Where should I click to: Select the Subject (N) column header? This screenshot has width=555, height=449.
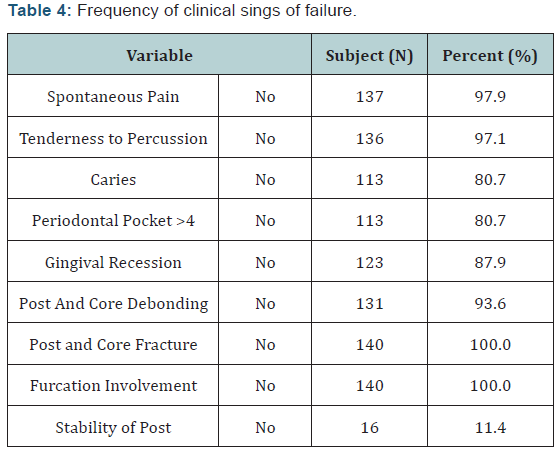[x=369, y=56]
